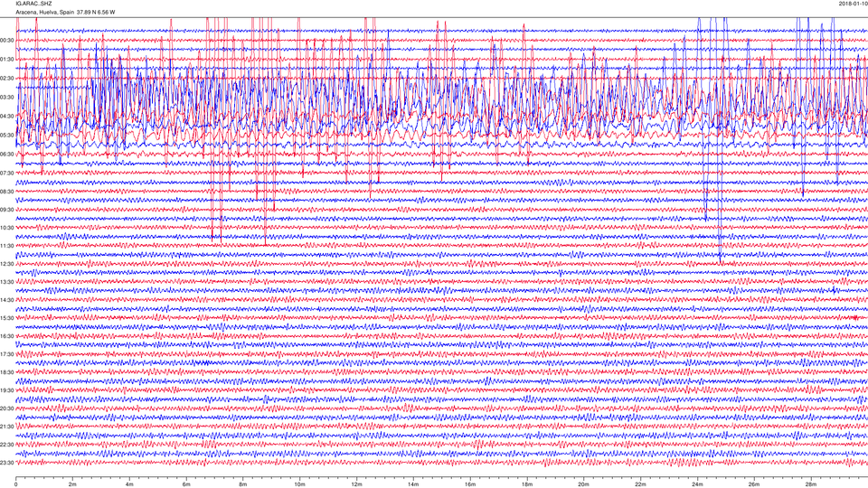
Task: Pick the 02:30 time row label
Action: (6, 79)
